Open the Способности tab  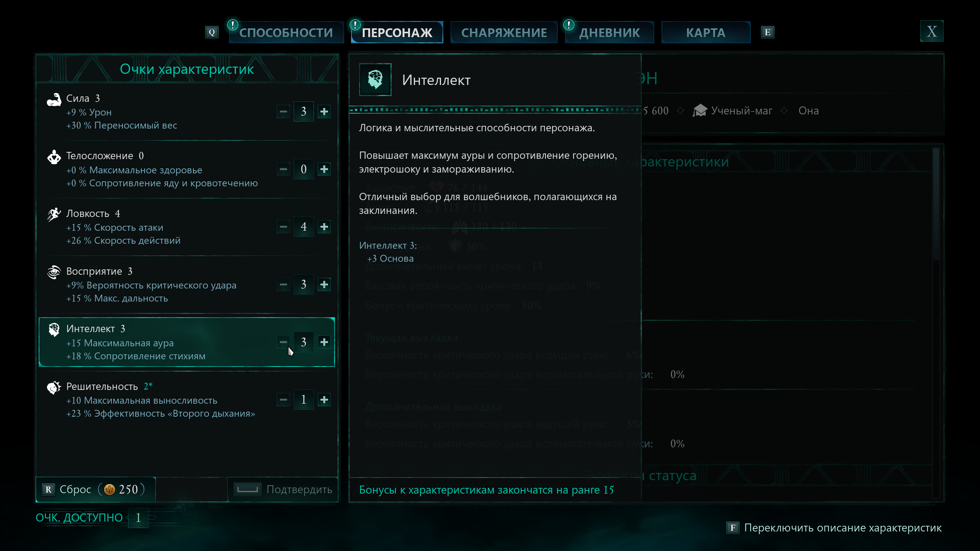coord(286,33)
